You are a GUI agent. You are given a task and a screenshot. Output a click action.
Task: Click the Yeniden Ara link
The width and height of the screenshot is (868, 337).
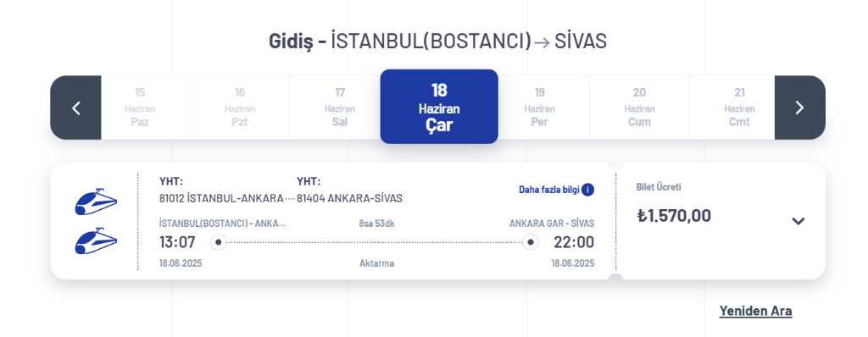[x=755, y=311]
